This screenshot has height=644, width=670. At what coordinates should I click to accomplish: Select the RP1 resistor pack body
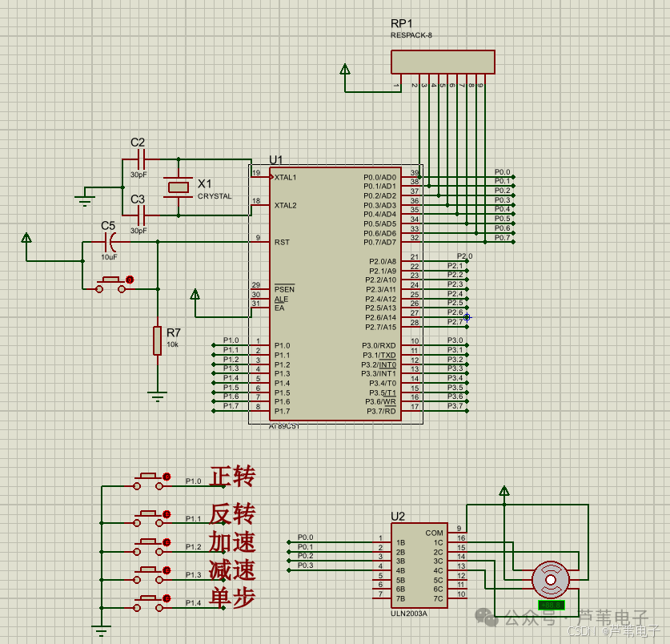click(443, 62)
